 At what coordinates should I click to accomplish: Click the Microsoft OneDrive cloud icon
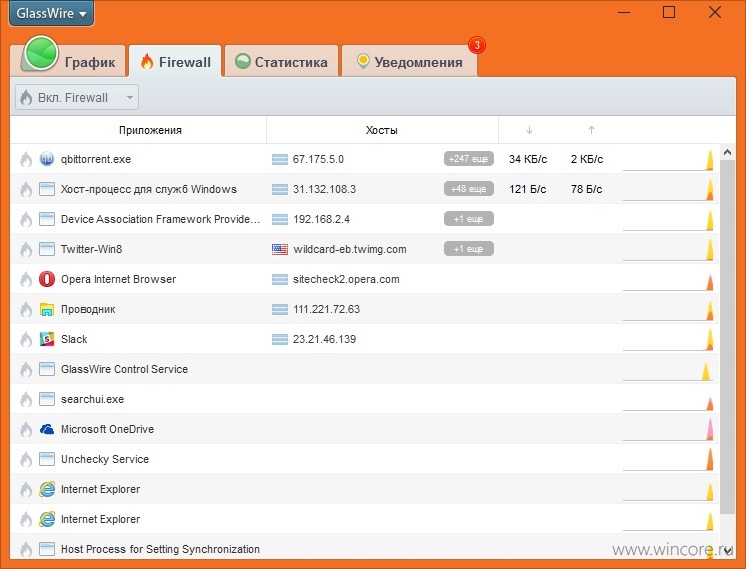47,429
